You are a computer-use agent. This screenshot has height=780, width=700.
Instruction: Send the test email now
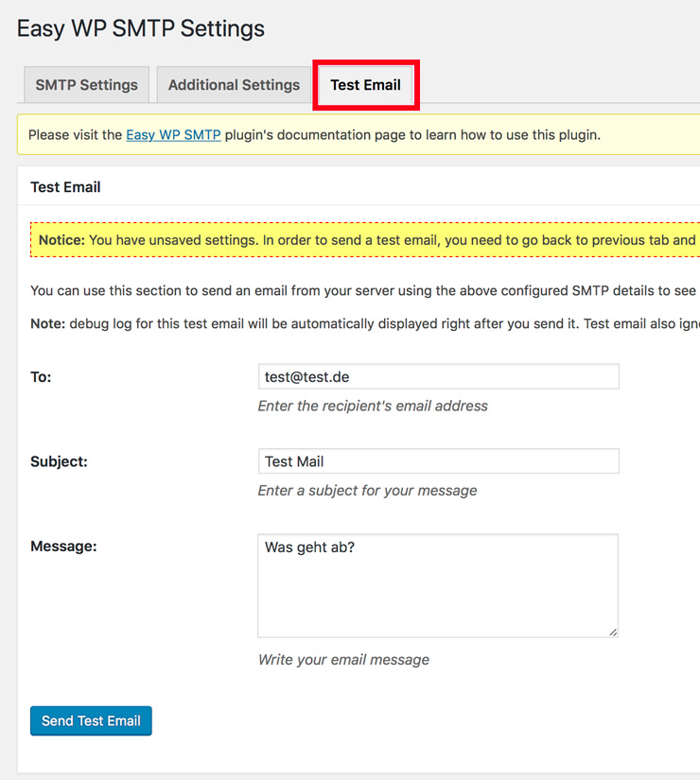click(91, 720)
